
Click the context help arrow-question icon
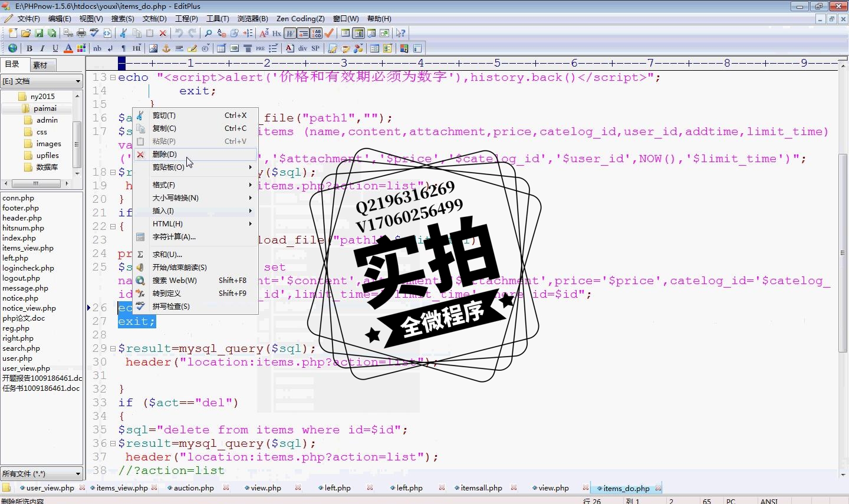coord(400,33)
